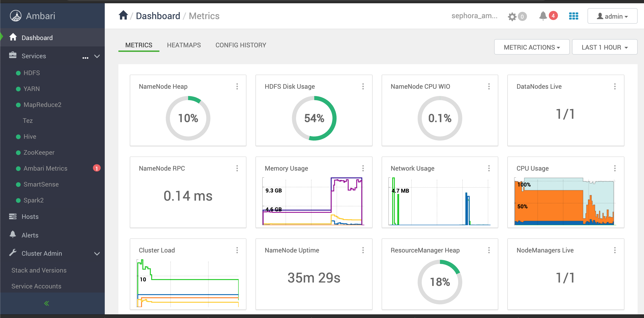
Task: Open NameNode RPC widget kebab menu
Action: click(237, 168)
